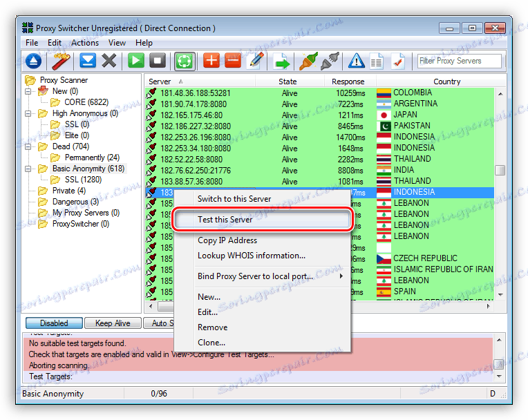Viewport: 528px width, 420px height.
Task: Open the document list icon
Action: [x=377, y=61]
